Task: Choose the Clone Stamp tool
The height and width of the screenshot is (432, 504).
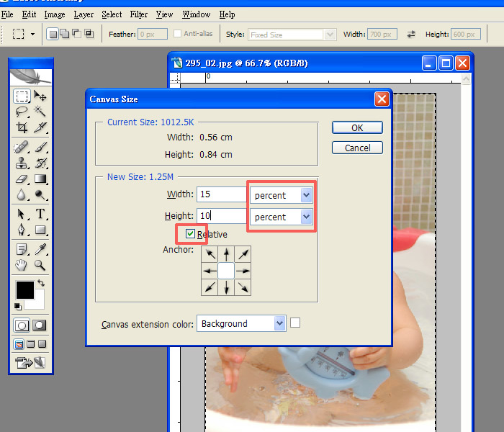Action: point(22,163)
